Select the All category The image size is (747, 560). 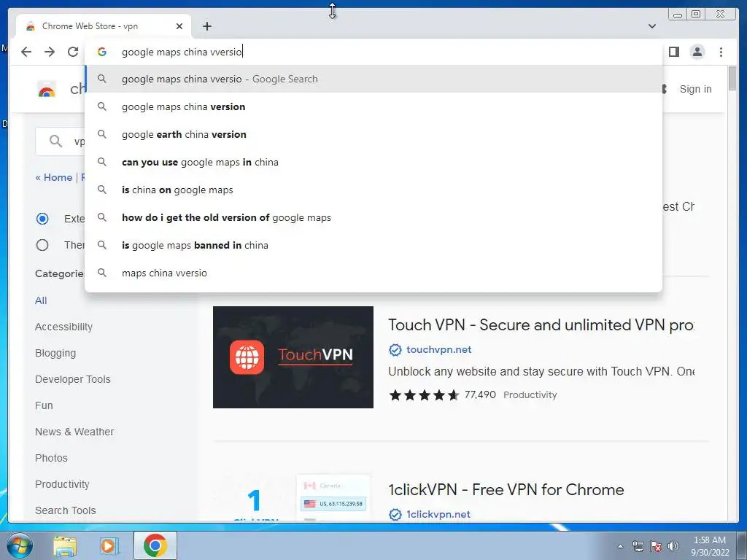tap(41, 300)
